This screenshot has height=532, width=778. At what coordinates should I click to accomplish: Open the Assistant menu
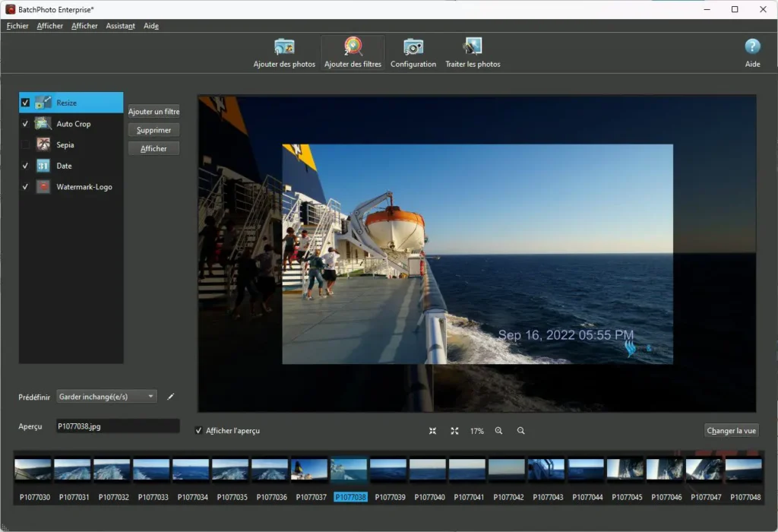pos(120,26)
